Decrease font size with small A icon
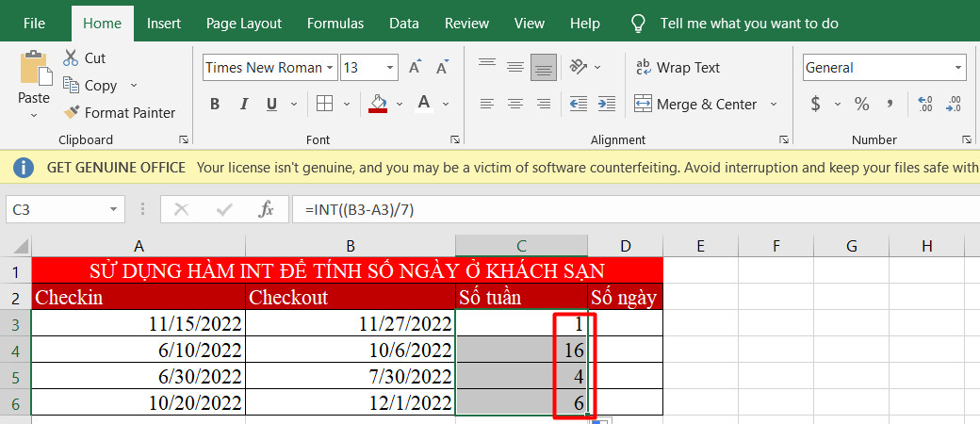The width and height of the screenshot is (980, 424). 443,67
